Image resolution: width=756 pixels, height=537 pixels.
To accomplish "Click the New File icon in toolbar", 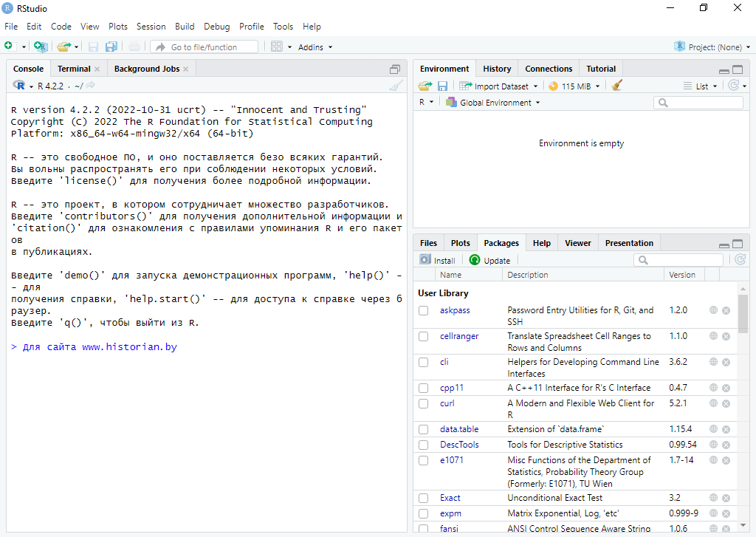I will 9,47.
